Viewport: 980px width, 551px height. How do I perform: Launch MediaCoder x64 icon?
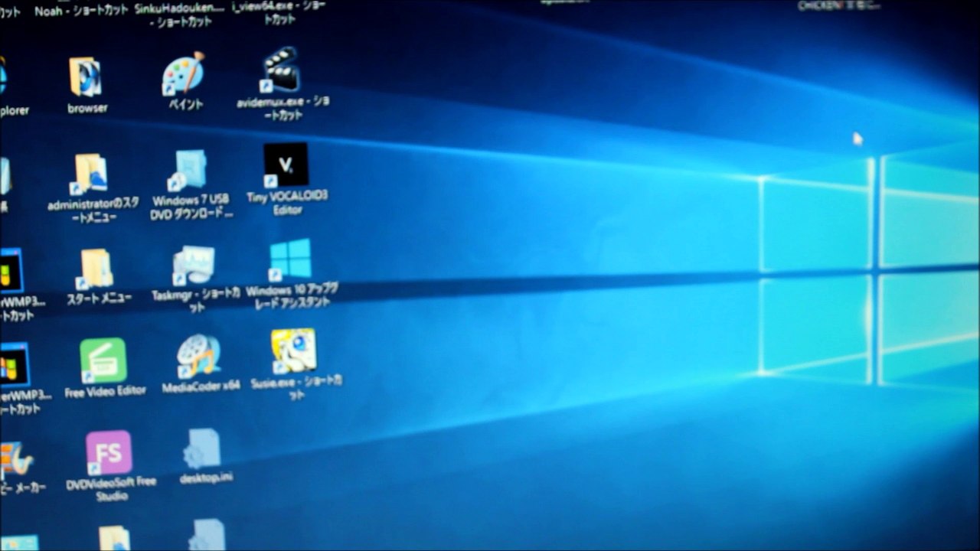click(198, 357)
